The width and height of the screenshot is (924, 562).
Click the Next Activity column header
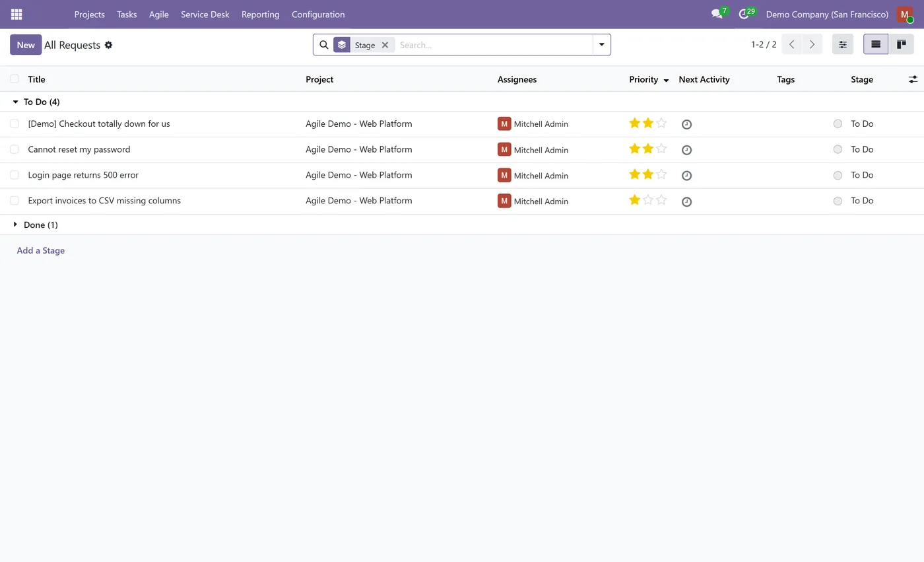pos(704,79)
